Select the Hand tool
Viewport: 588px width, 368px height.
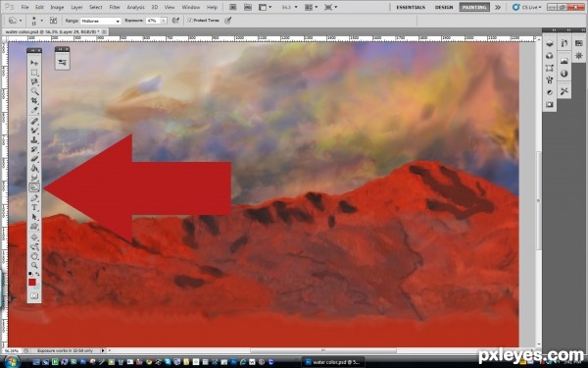coord(34,256)
